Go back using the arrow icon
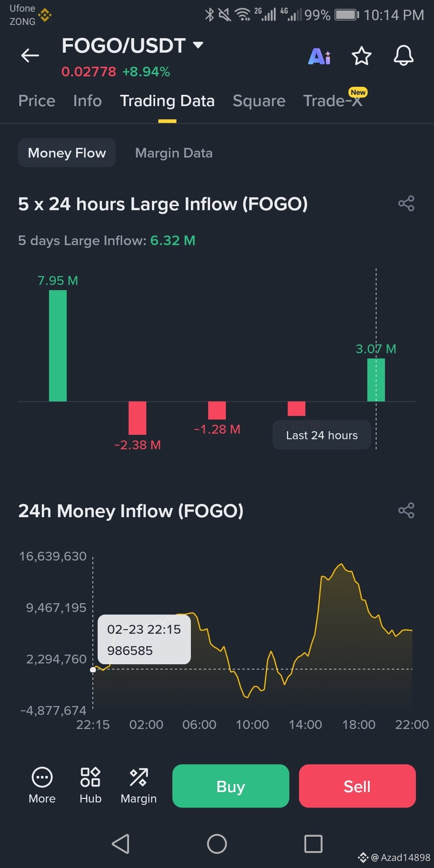 coord(30,55)
